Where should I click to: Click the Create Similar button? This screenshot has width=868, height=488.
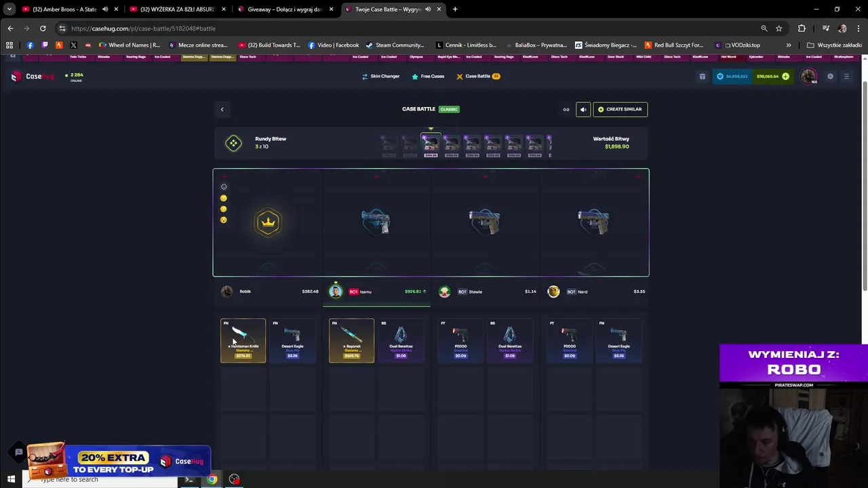[x=620, y=109]
